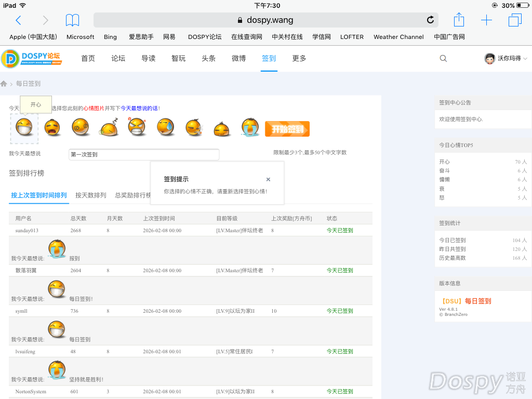Click the home breadcrumb icon
The width and height of the screenshot is (532, 399).
click(x=4, y=84)
